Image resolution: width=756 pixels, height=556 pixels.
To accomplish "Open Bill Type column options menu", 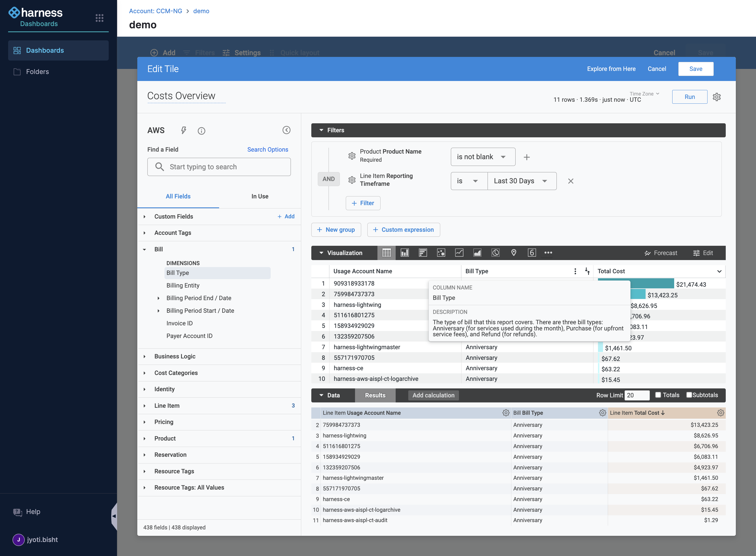I will pyautogui.click(x=575, y=271).
